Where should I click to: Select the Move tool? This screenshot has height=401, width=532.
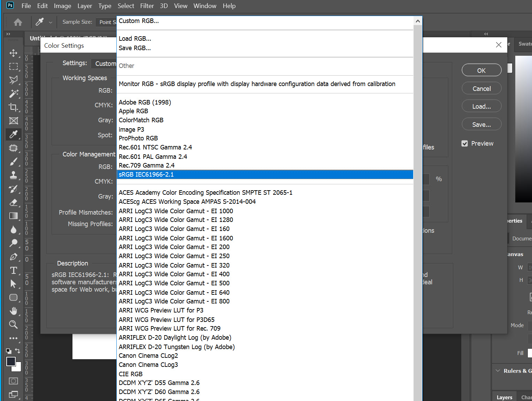tap(13, 53)
